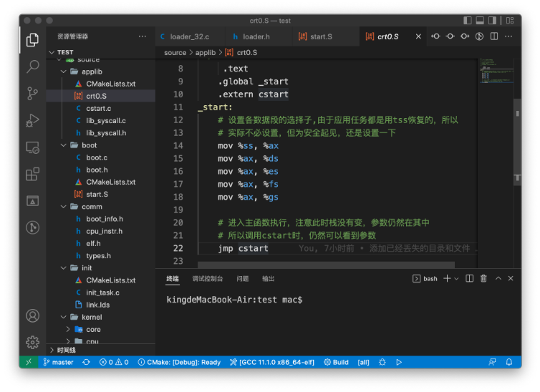
Task: Split the editor to the right
Action: point(494,36)
